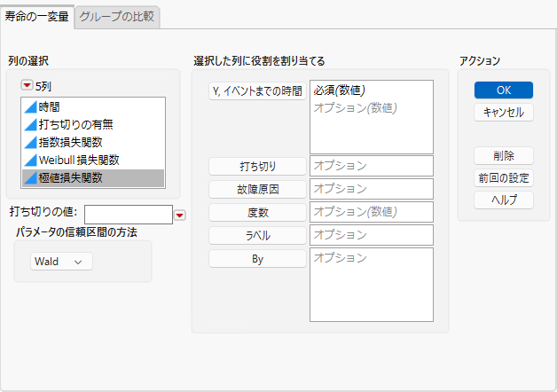Click the blue triangle icon beside 時間

coord(31,107)
